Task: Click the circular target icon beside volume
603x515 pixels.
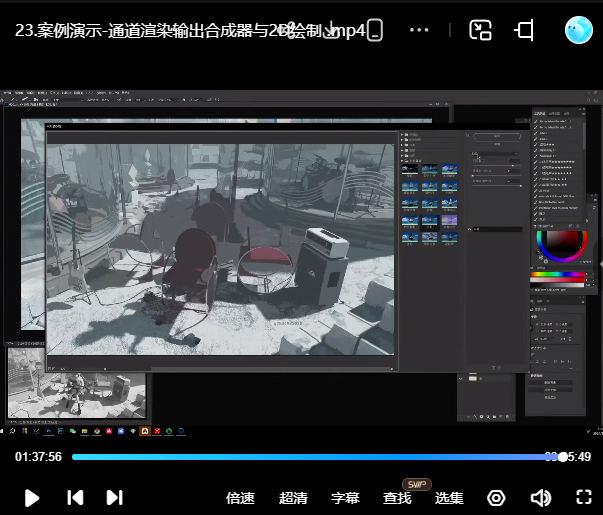Action: click(x=497, y=497)
